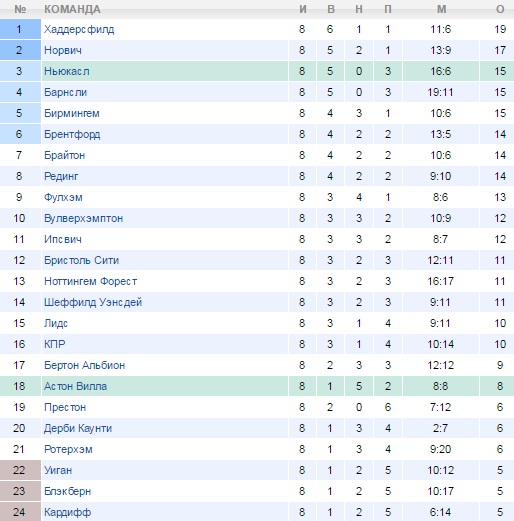
Task: Click the КОМАНДА column header
Action: pos(72,9)
